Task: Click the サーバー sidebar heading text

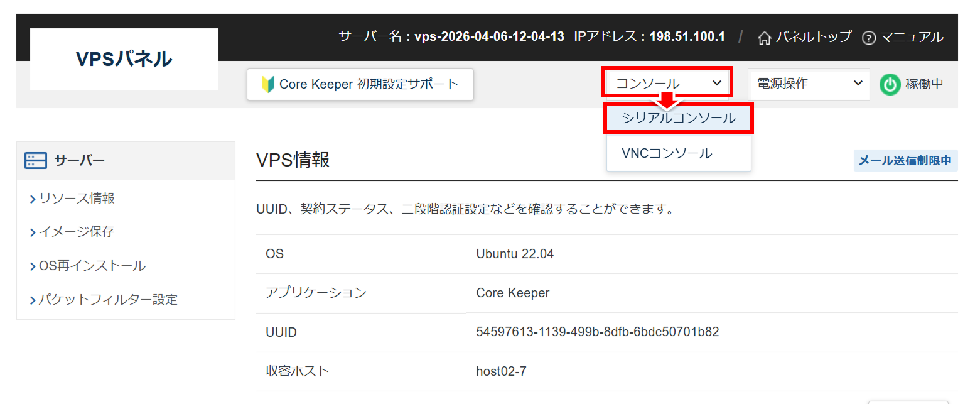Action: (x=79, y=161)
